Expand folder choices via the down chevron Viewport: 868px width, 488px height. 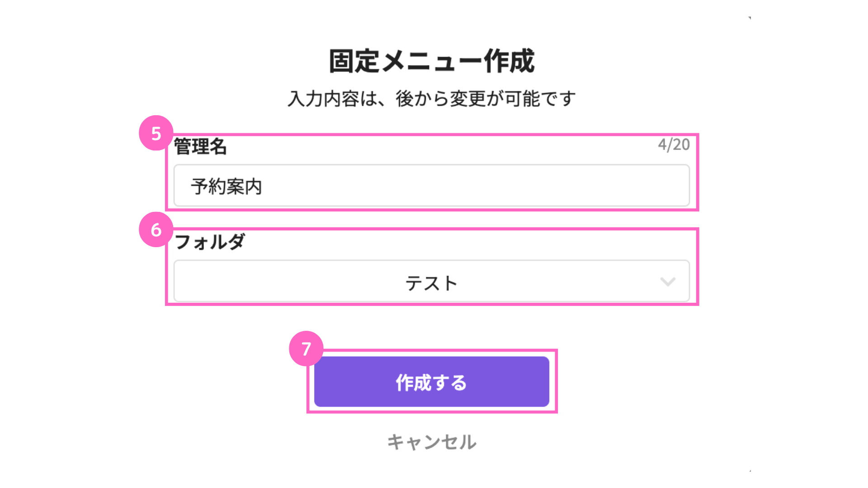tap(667, 282)
